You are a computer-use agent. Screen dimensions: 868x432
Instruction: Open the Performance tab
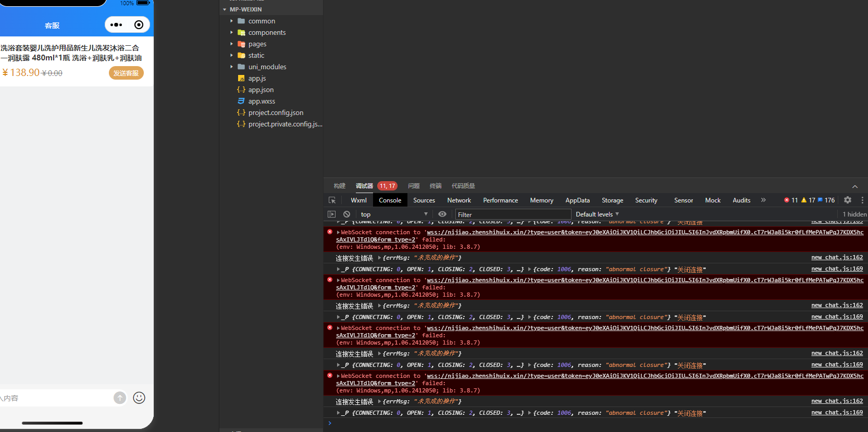(x=500, y=200)
